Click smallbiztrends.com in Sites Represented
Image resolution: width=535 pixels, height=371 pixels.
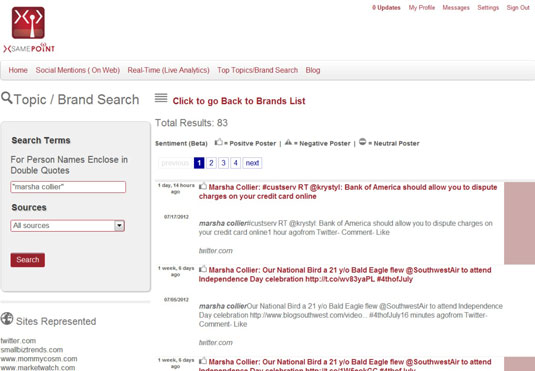click(32, 350)
